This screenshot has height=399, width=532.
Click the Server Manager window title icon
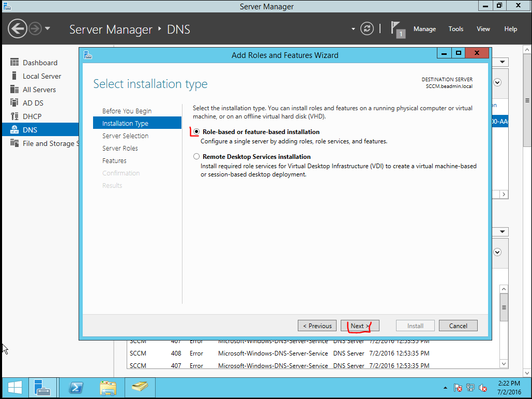point(7,6)
